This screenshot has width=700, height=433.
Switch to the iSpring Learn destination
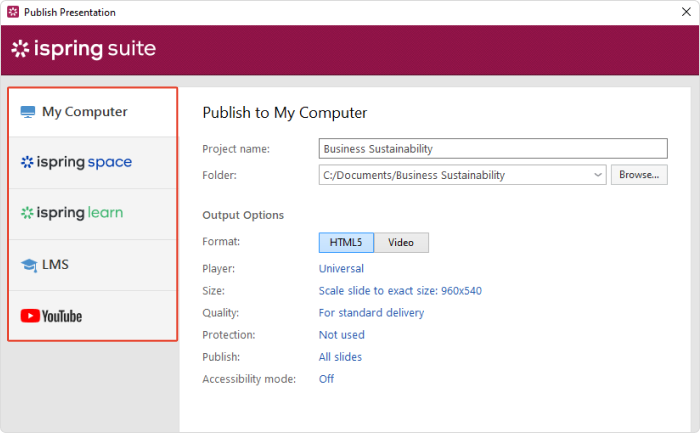pos(92,214)
